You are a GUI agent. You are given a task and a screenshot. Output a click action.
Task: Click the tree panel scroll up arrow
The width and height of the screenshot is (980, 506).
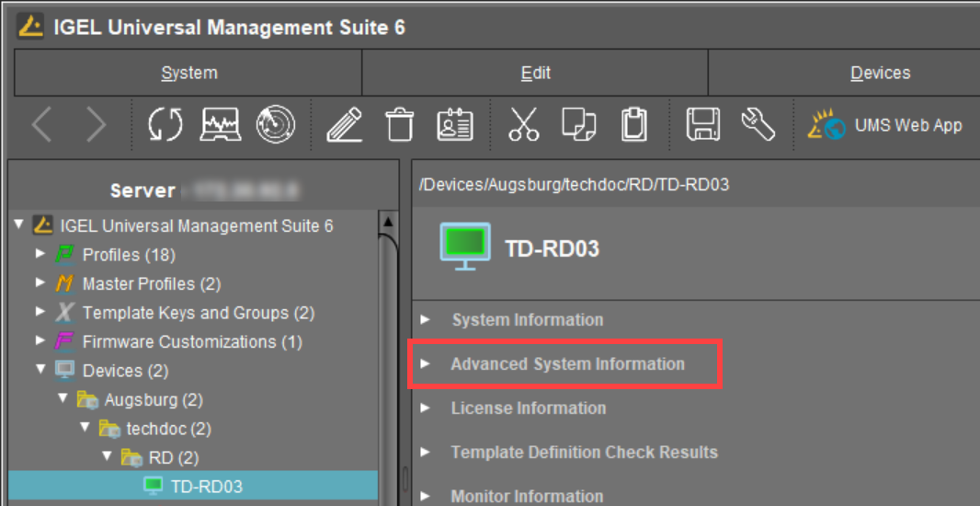pyautogui.click(x=389, y=222)
